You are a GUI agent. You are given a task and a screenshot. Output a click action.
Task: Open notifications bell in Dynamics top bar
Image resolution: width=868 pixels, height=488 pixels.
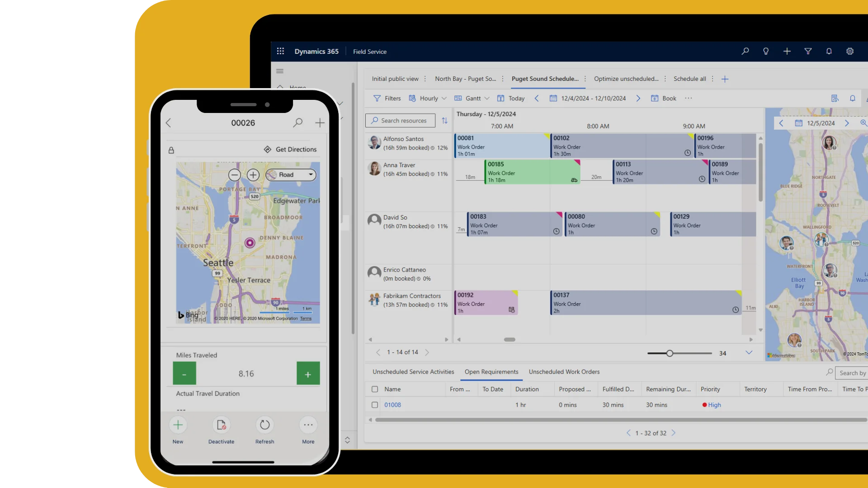(829, 51)
